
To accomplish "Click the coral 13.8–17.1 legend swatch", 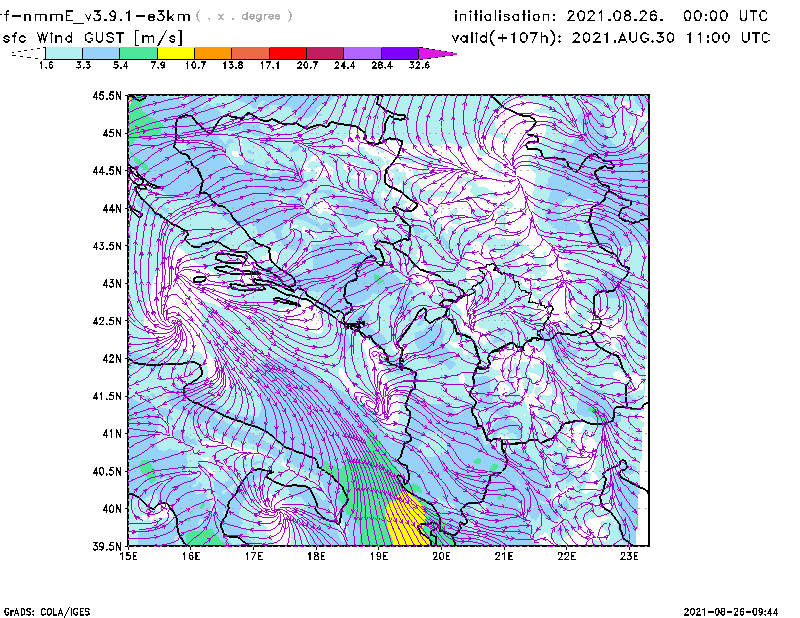I will (251, 53).
